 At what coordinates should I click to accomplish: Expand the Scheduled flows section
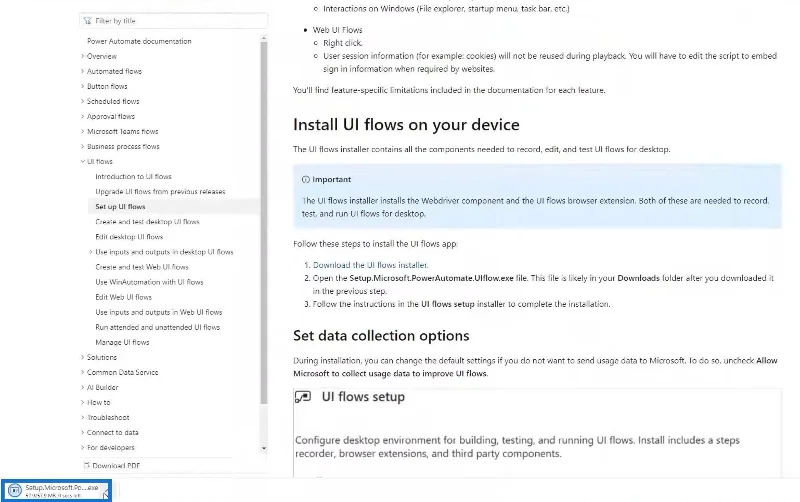[113, 102]
